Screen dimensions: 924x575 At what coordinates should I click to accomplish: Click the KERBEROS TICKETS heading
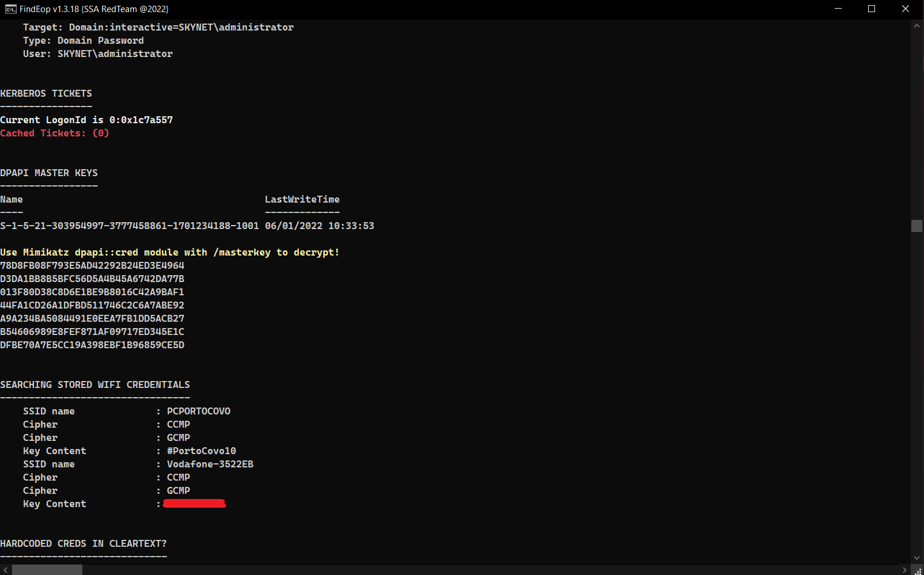(x=46, y=93)
